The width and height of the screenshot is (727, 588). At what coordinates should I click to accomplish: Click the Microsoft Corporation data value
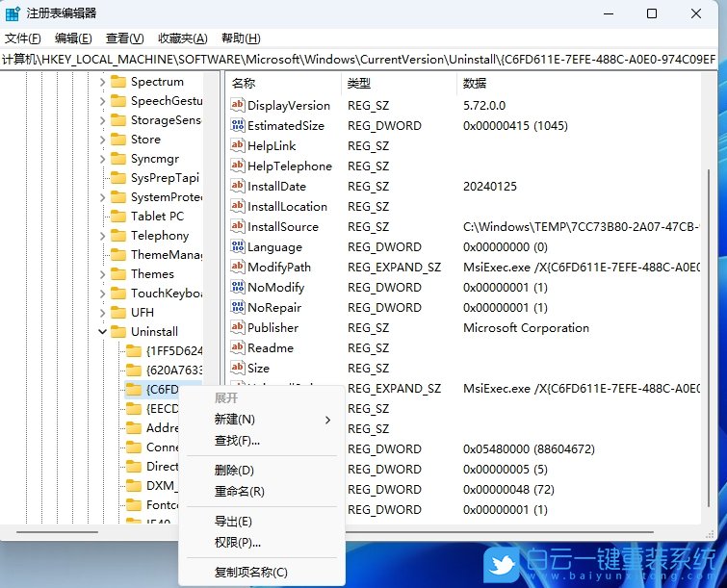point(526,327)
